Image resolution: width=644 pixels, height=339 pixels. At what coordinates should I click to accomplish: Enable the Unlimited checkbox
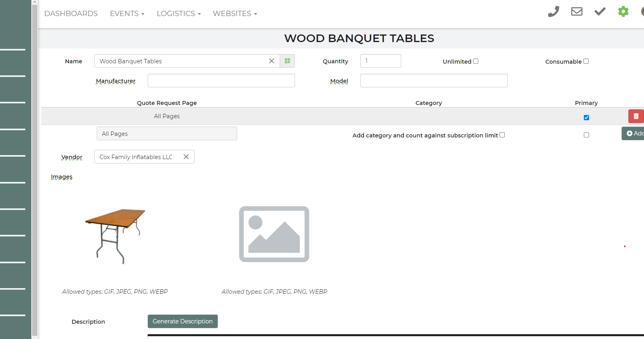tap(476, 61)
